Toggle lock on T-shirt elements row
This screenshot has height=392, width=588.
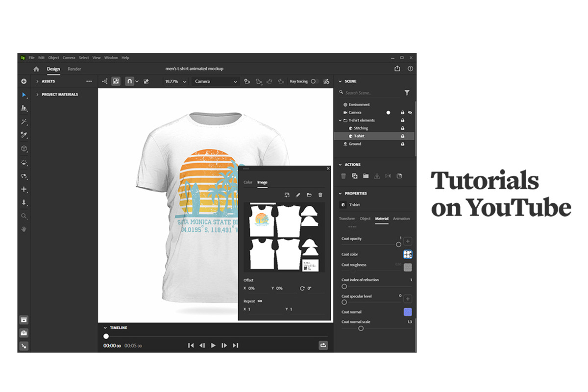pyautogui.click(x=403, y=120)
